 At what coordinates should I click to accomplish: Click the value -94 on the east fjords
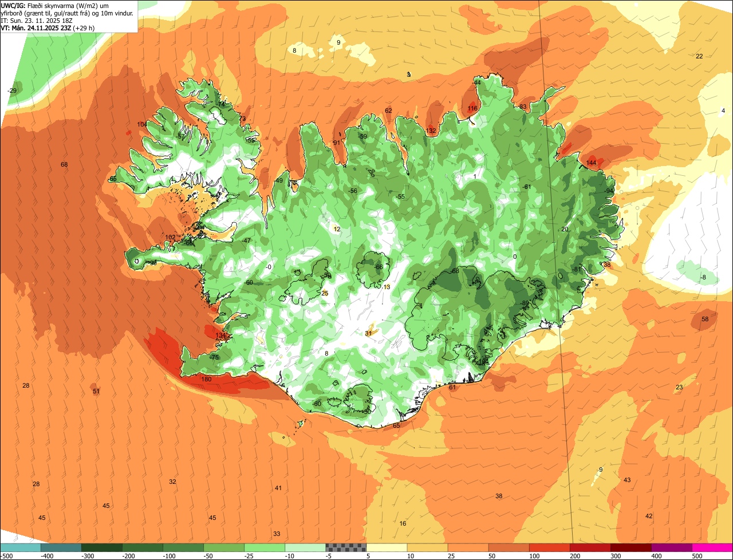point(610,191)
